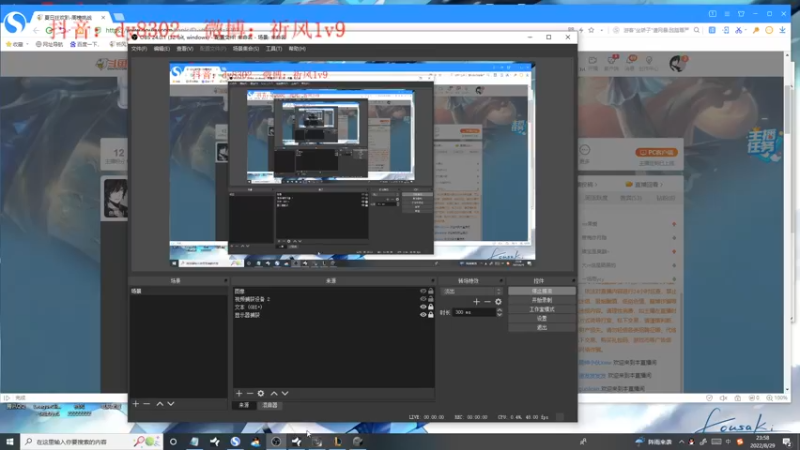
Task: Pop out the 控件 dock
Action: point(573,281)
